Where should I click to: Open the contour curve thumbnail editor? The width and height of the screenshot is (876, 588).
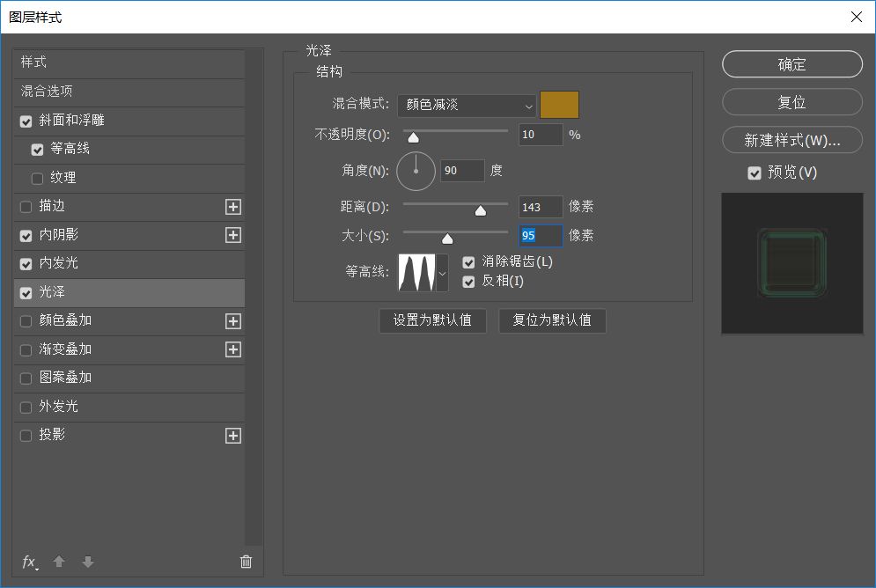click(417, 273)
